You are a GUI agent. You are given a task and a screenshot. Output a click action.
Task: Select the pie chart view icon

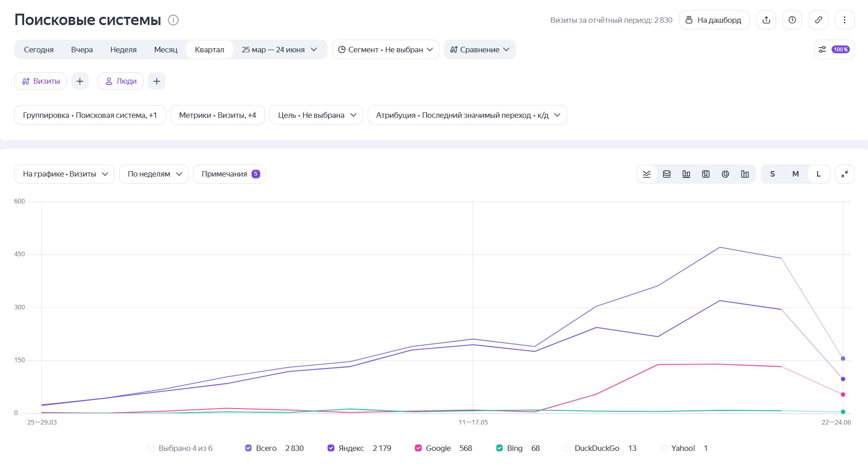coord(725,174)
